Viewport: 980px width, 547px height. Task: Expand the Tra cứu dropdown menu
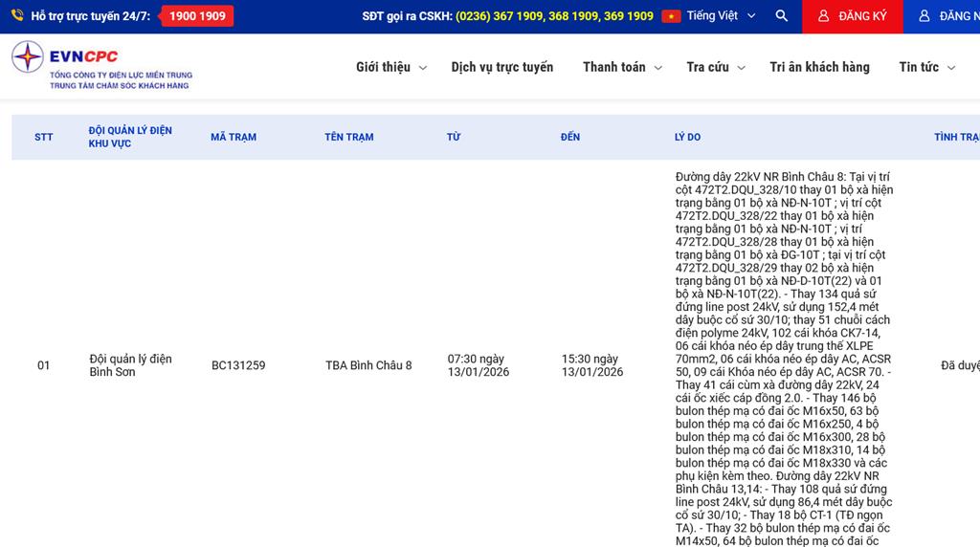(x=716, y=67)
